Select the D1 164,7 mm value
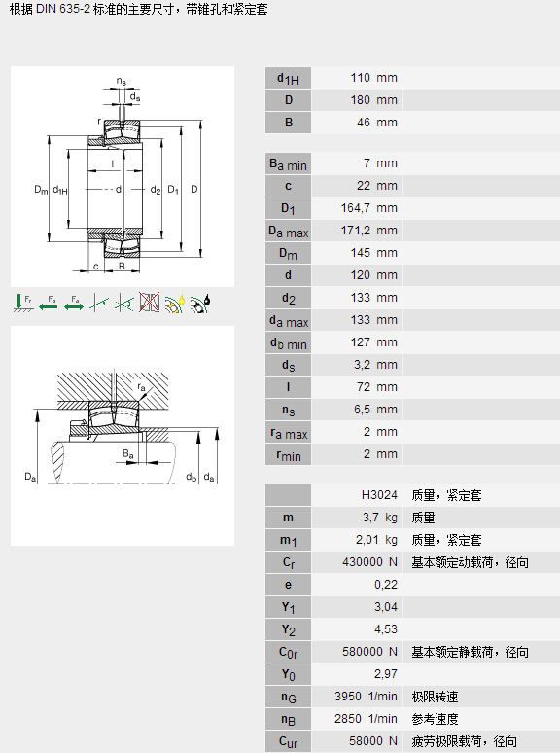This screenshot has height=753, width=560. 369,208
